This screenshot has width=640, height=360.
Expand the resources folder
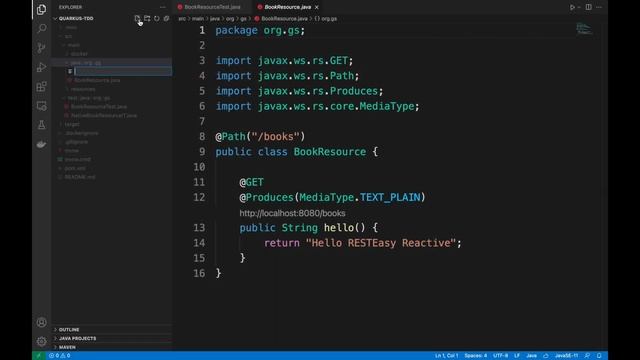83,89
